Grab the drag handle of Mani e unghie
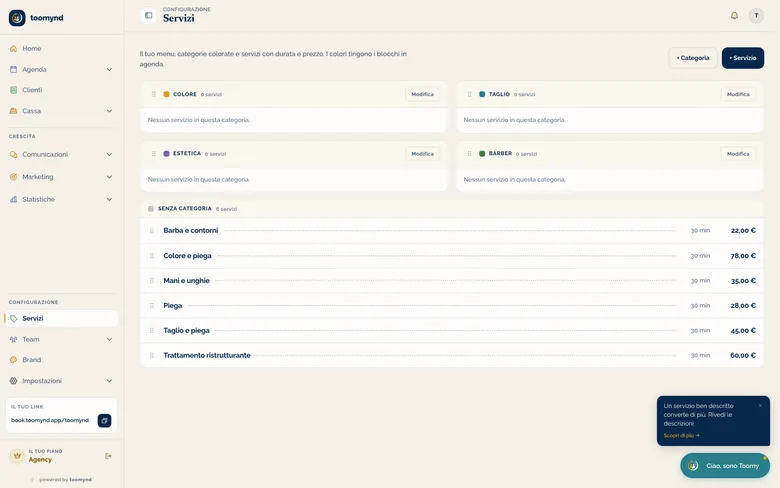The height and width of the screenshot is (488, 780). click(152, 281)
